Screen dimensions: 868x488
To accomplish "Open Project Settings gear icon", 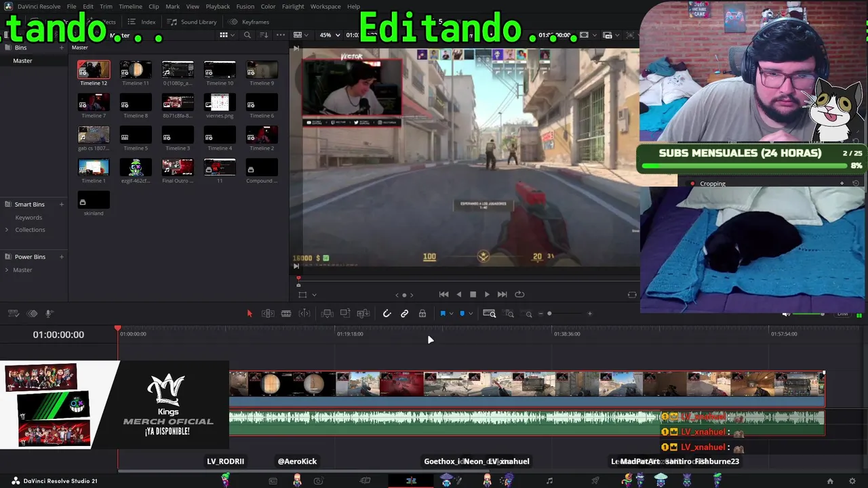I will coord(852,481).
